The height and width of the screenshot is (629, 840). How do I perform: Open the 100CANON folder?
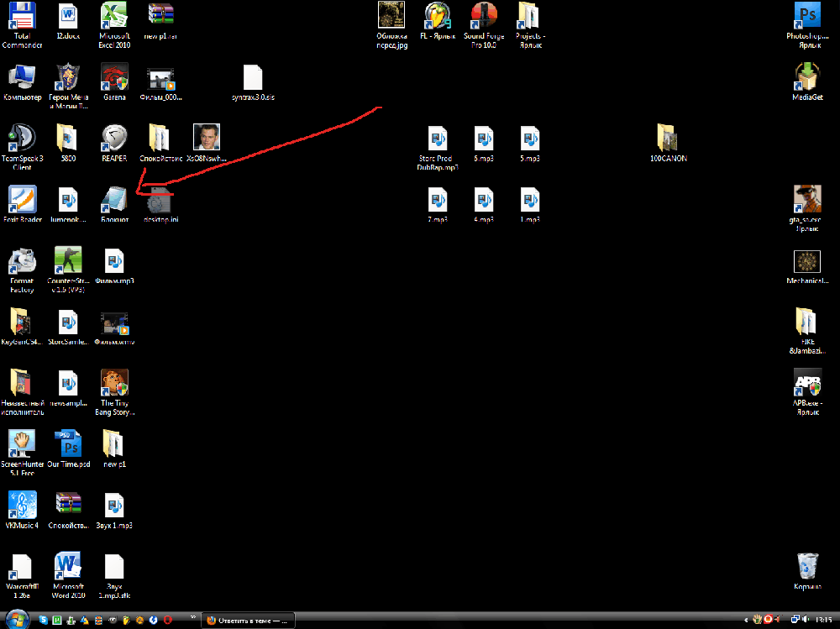point(668,138)
